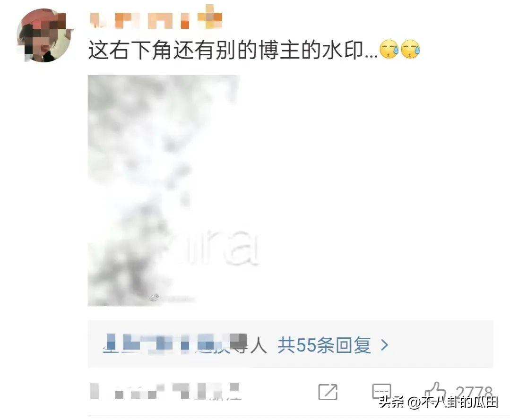
Task: Expand replies using the chevron arrow
Action: tap(384, 345)
